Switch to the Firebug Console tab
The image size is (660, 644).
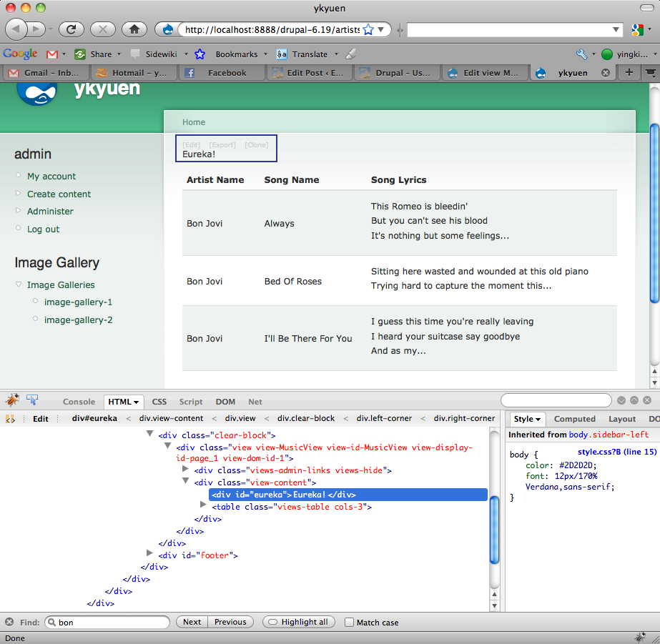click(79, 402)
